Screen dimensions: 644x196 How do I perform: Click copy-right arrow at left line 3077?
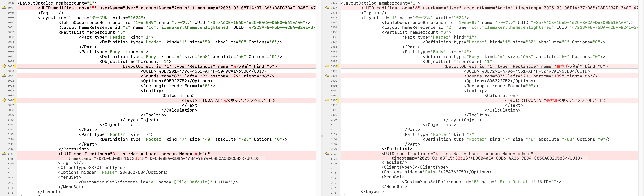[x=4, y=8]
